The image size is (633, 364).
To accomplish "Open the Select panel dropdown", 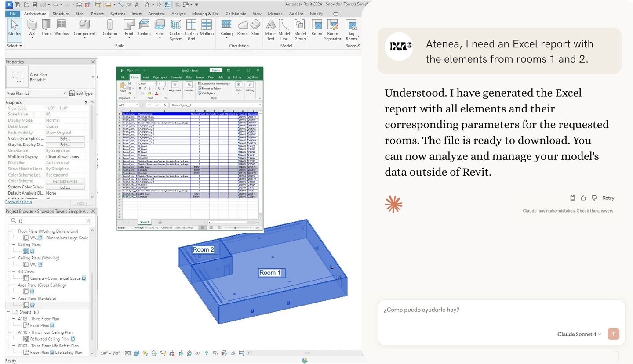I will point(15,46).
